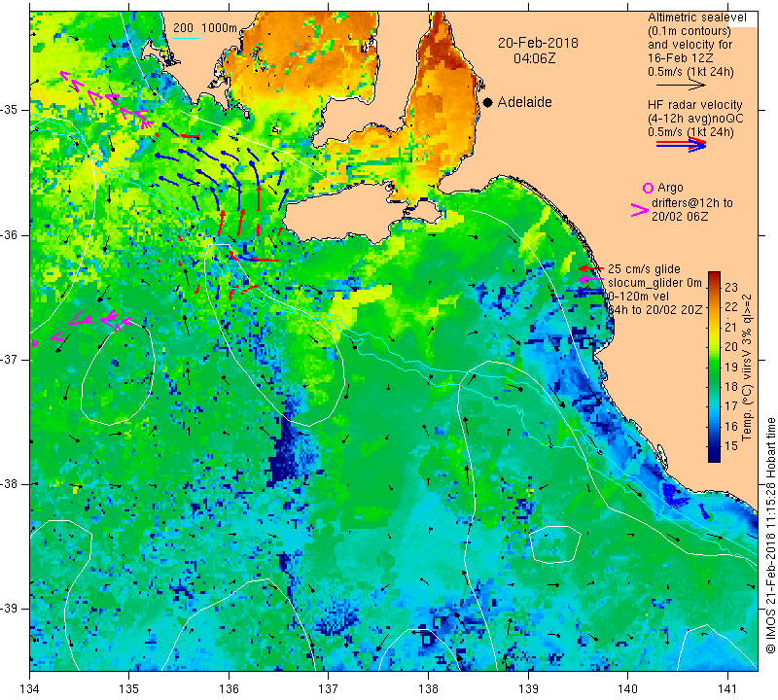This screenshot has height=700, width=778.
Task: Click the 'and velocity for' legend text
Action: [690, 44]
